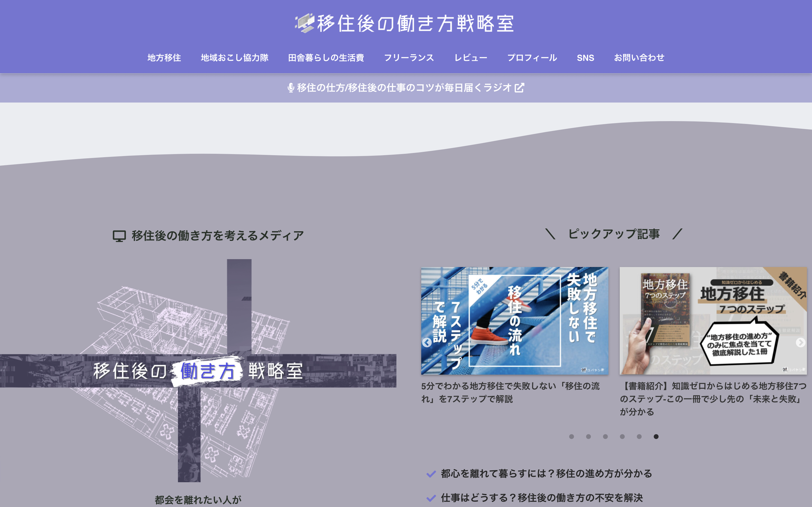
Task: Open the 地方移住 menu item
Action: (x=164, y=58)
